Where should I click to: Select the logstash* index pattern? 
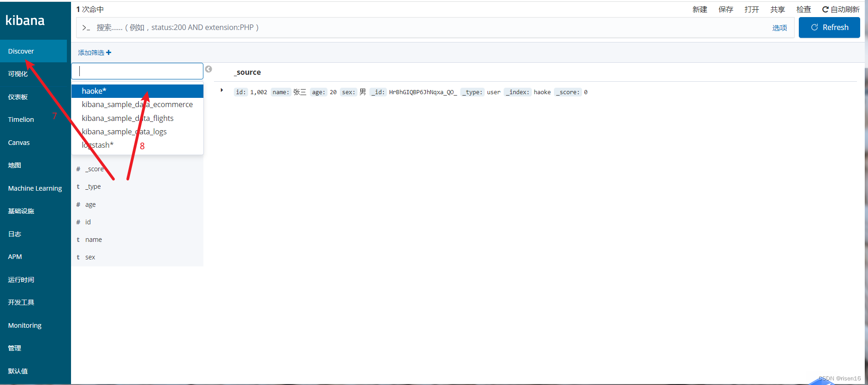pyautogui.click(x=137, y=145)
